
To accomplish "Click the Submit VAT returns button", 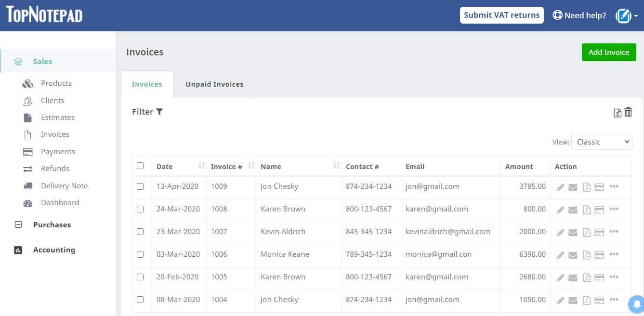I will [x=501, y=15].
